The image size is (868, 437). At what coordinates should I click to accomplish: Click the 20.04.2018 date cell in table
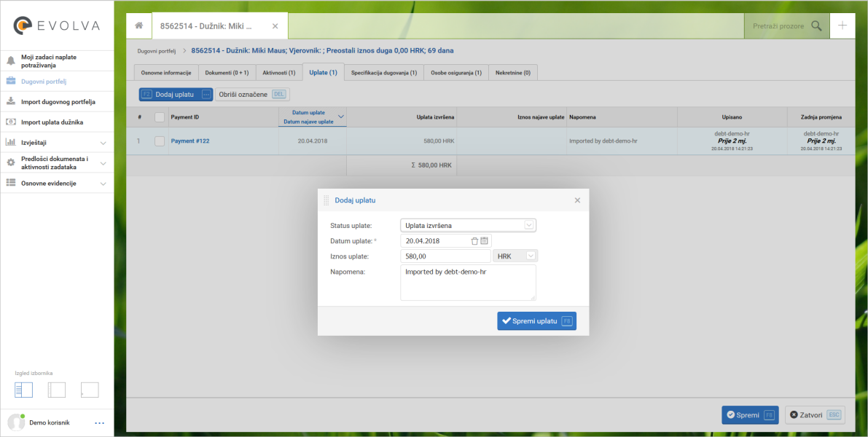pyautogui.click(x=313, y=141)
